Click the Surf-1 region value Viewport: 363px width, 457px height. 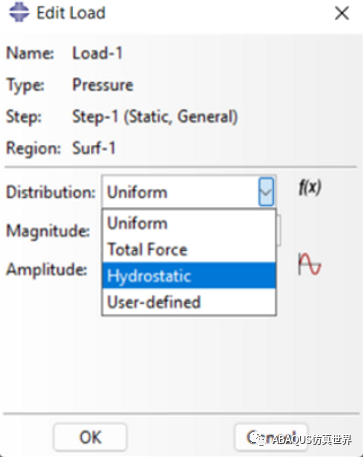[94, 148]
